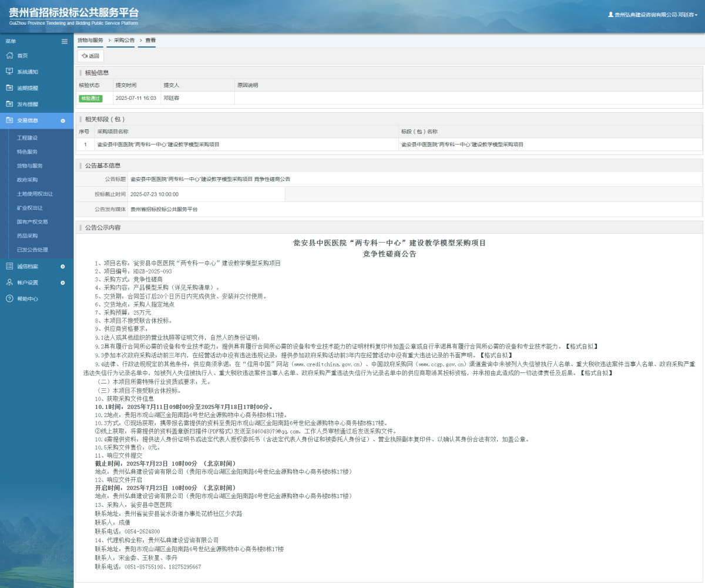Select 工程建设 in the sidebar submenu
The image size is (705, 588).
[27, 137]
